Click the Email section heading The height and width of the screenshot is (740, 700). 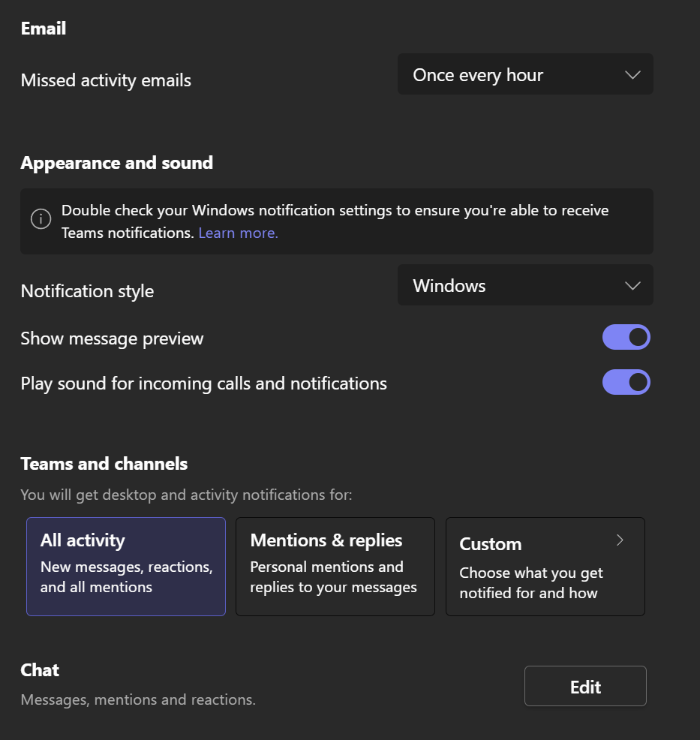point(44,29)
